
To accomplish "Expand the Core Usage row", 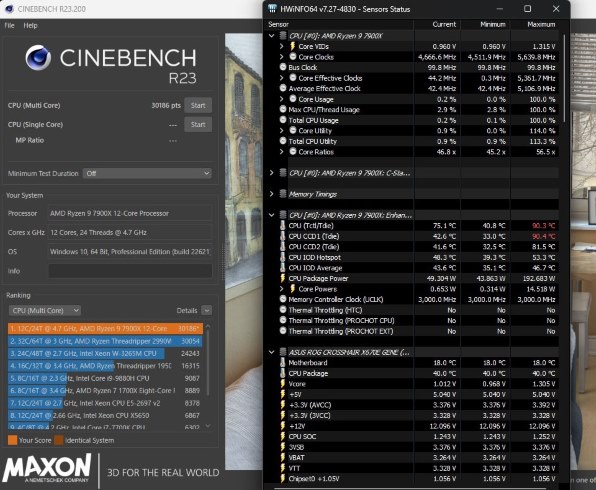I will (x=282, y=99).
